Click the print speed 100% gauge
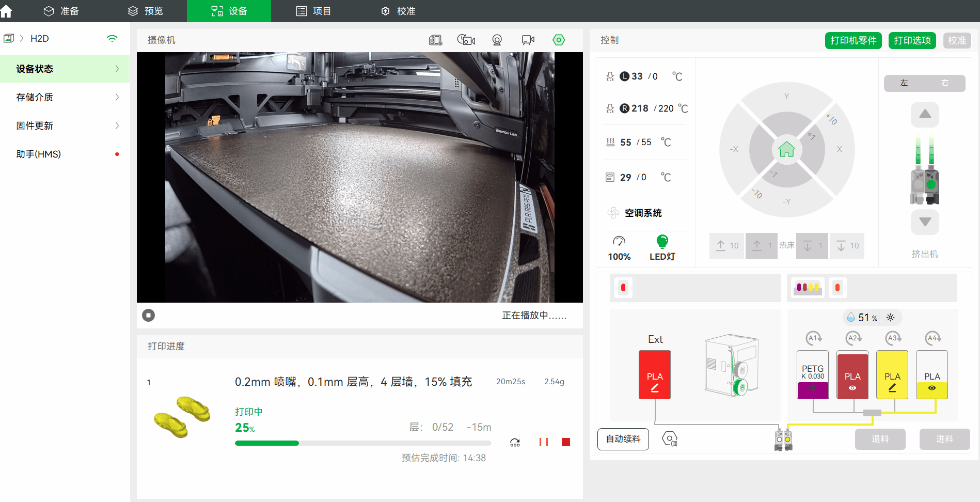Image resolution: width=980 pixels, height=502 pixels. pos(619,248)
